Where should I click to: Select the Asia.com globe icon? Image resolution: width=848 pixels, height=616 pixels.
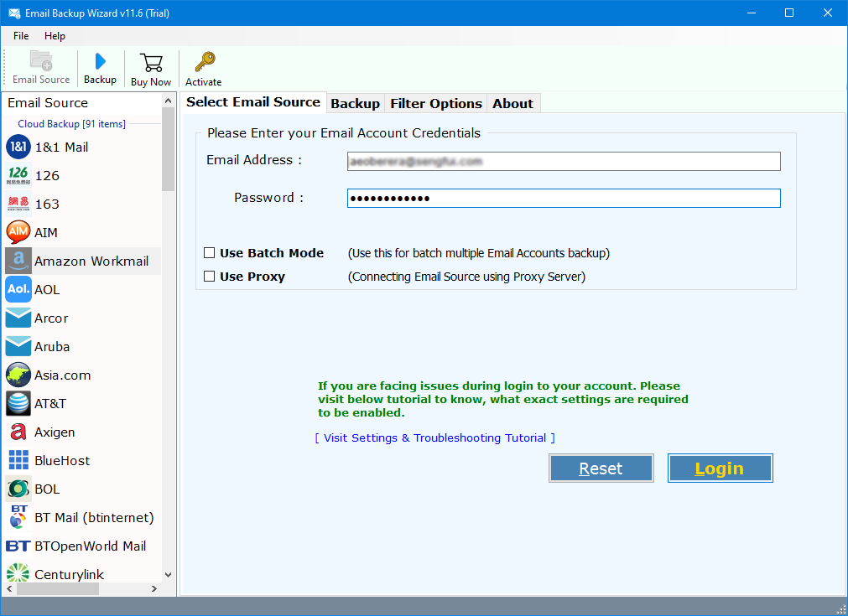[x=18, y=375]
